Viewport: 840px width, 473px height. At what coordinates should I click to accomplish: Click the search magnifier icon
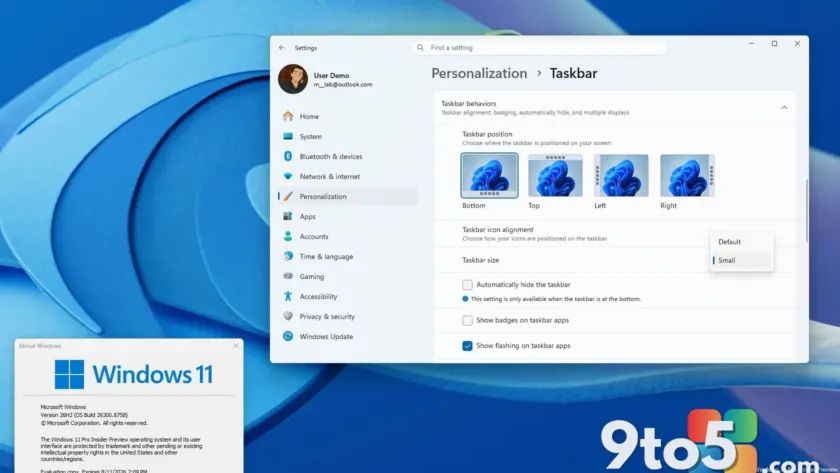pos(421,48)
